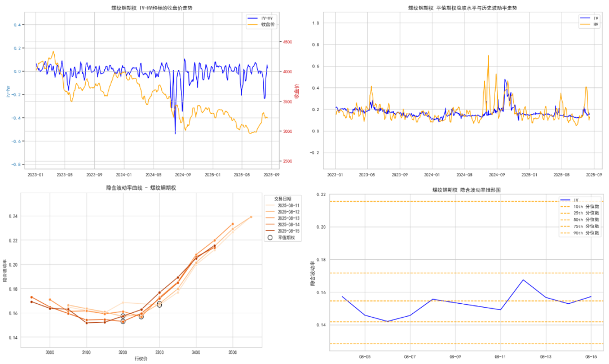
Task: Click the red price tick "3500"
Action: point(288,101)
